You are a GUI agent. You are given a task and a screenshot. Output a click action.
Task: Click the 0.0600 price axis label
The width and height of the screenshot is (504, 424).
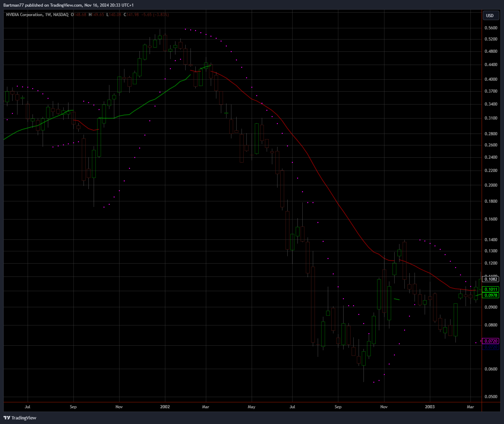(x=491, y=369)
